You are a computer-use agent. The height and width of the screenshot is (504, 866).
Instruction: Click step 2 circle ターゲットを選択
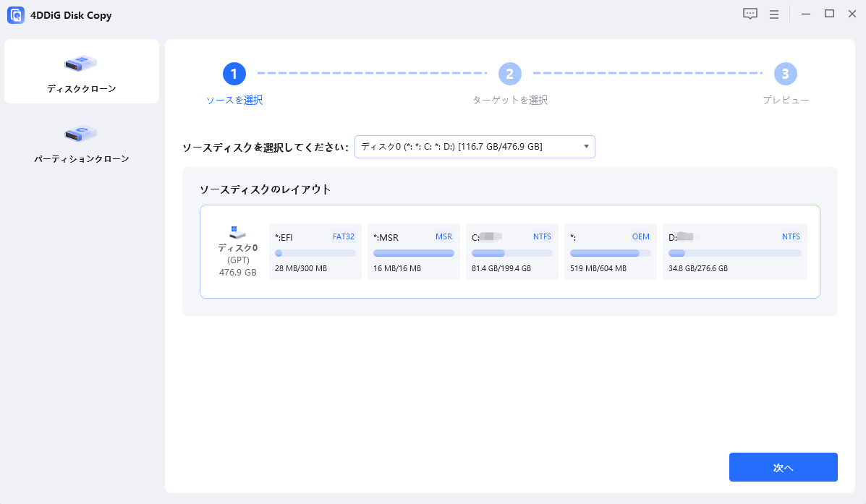click(x=509, y=73)
